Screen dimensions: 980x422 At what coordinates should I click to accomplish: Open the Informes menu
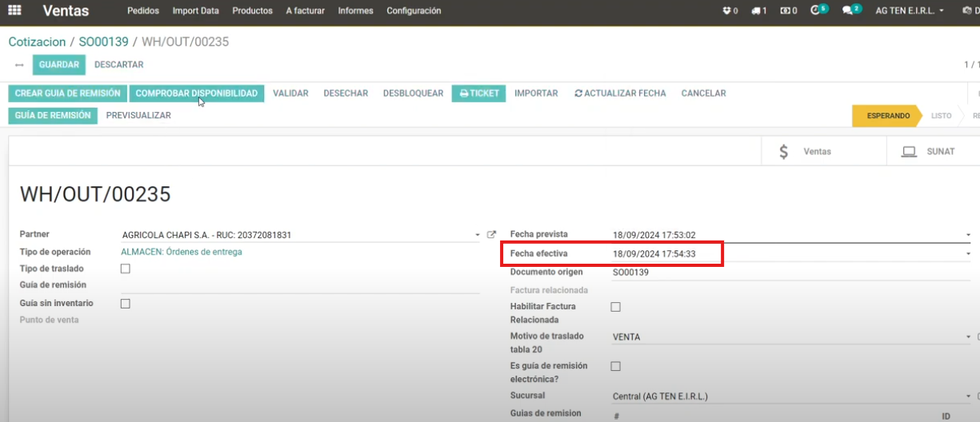[355, 11]
